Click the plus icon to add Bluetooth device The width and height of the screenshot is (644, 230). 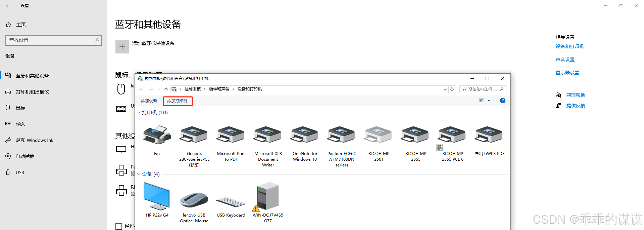tap(122, 47)
